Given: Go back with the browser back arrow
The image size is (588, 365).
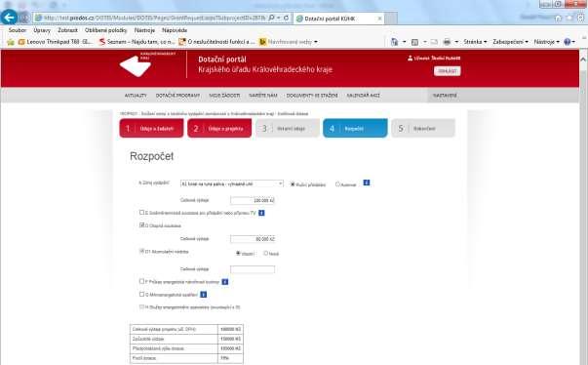Looking at the screenshot, I should pos(9,18).
